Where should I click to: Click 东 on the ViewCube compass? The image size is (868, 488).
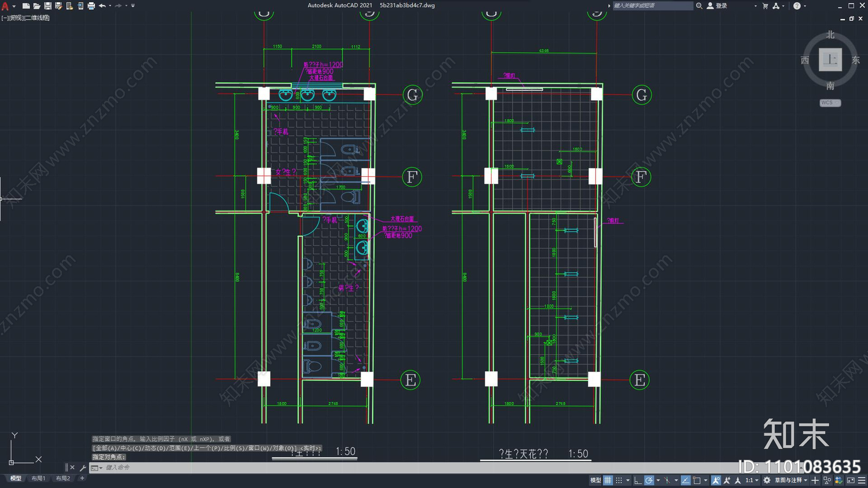(x=856, y=60)
